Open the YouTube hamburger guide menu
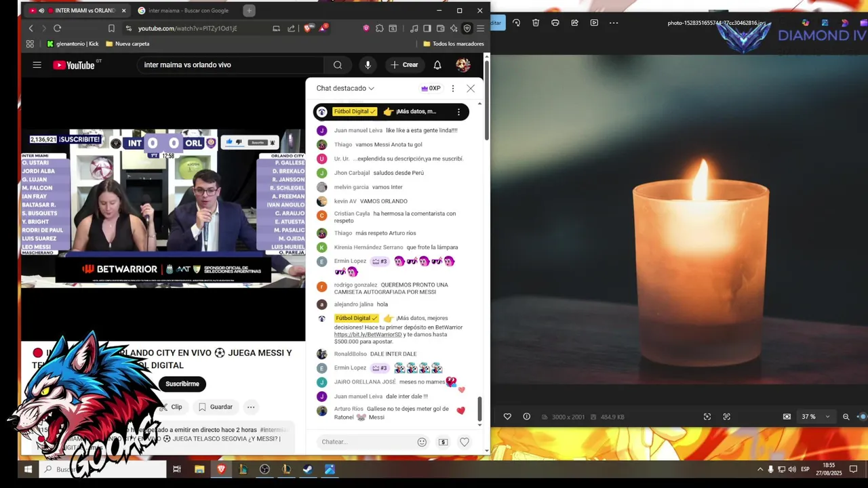The width and height of the screenshot is (868, 488). [x=37, y=65]
